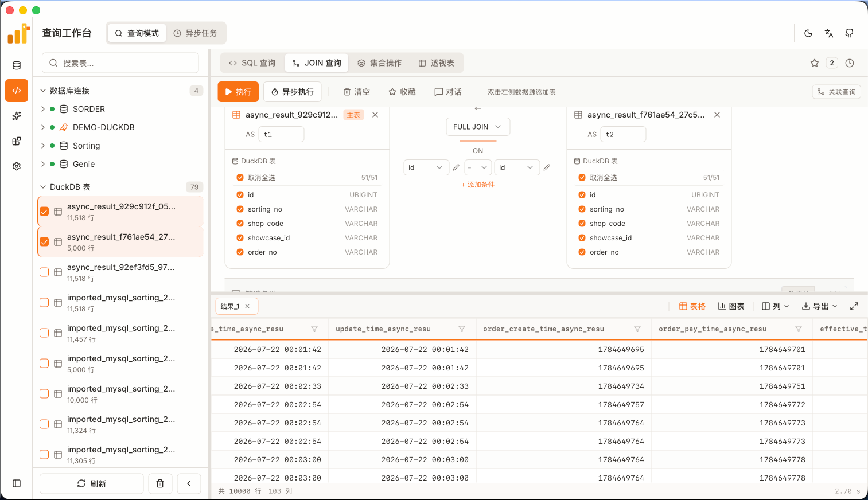
Task: Select the JOIN 查询 tab
Action: pos(317,63)
